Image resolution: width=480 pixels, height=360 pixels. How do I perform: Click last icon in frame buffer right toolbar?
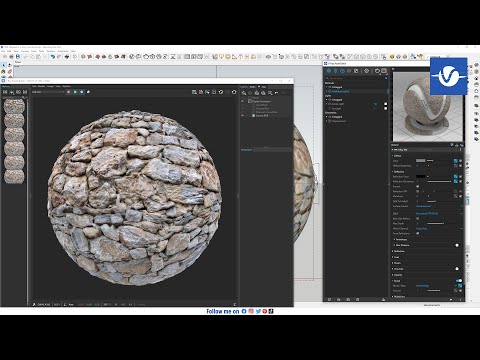(234, 92)
